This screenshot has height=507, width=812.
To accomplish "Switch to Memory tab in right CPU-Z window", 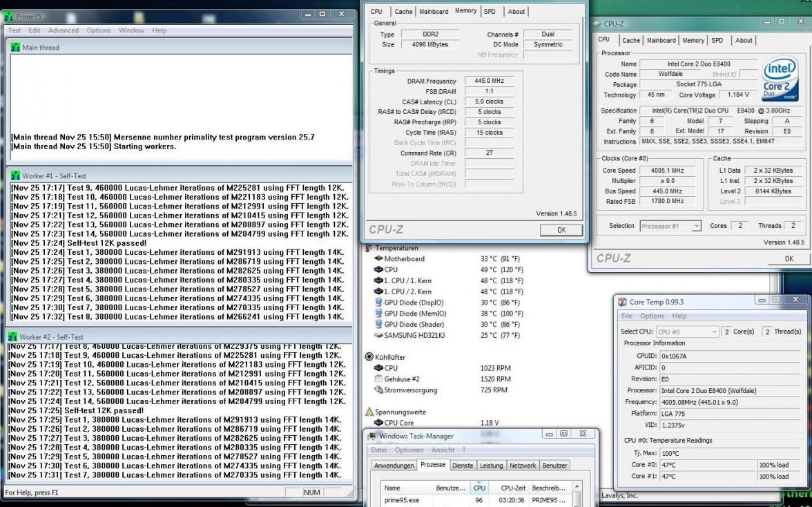I will [x=693, y=40].
